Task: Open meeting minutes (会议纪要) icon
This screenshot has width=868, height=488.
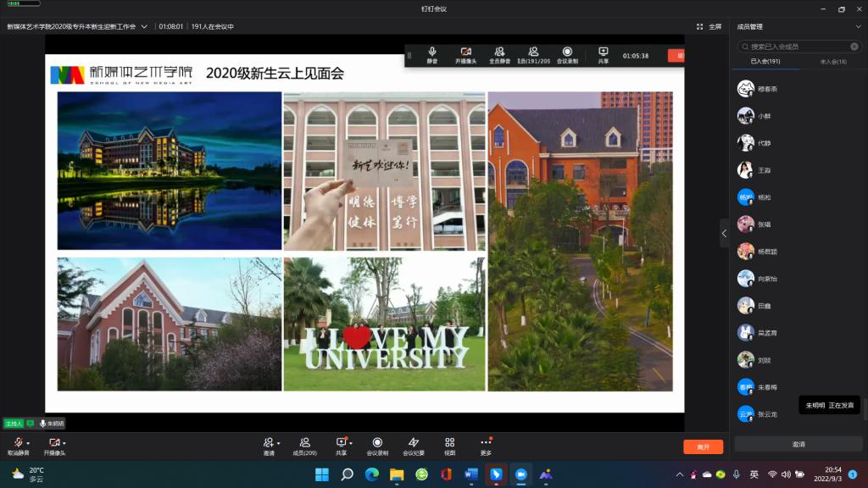Action: coord(414,446)
